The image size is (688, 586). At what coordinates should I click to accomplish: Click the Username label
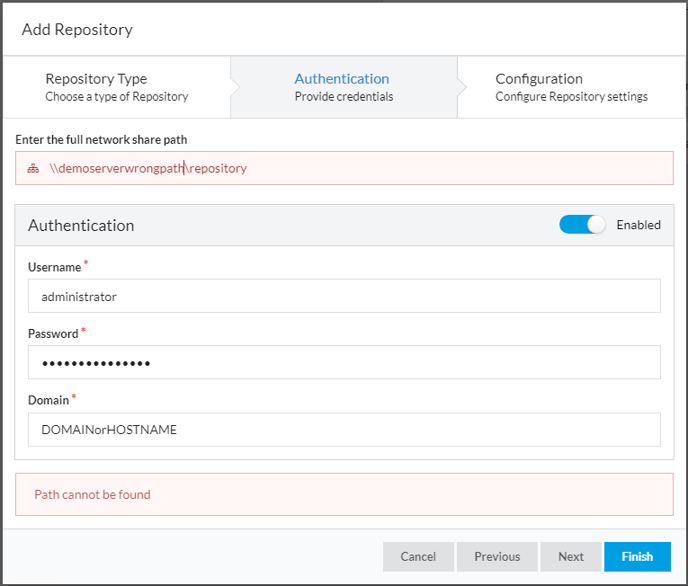[54, 267]
